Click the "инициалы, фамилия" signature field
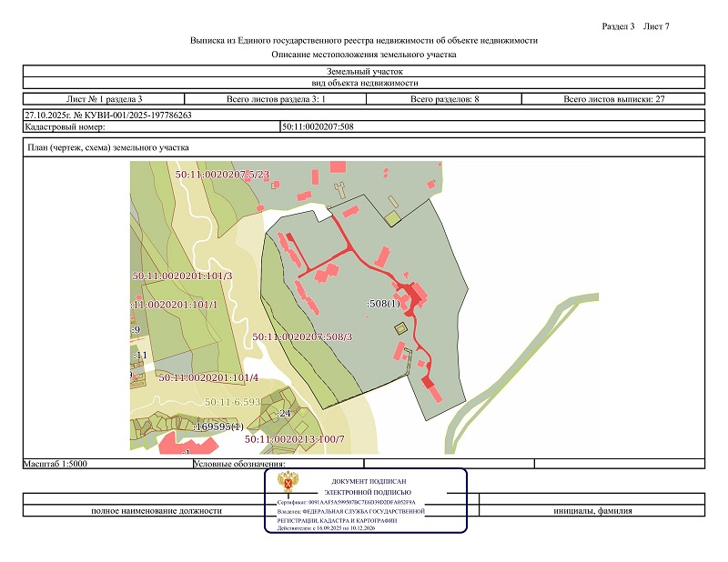 pyautogui.click(x=591, y=510)
